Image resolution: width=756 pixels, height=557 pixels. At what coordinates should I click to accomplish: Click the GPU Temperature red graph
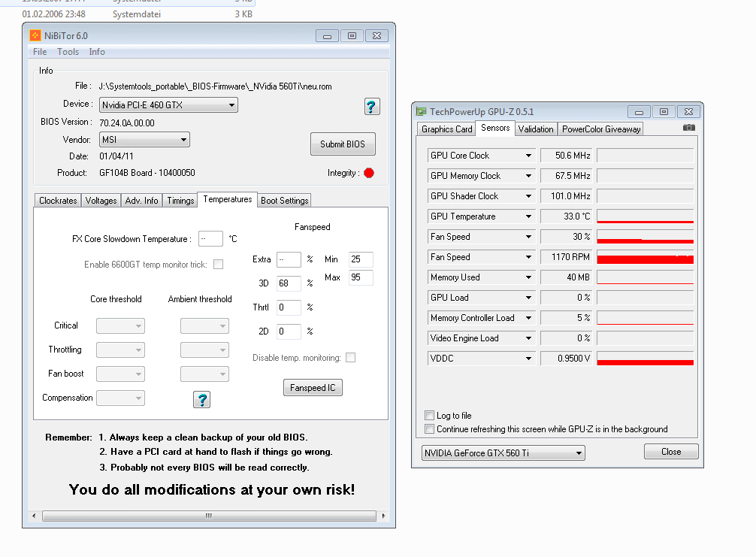645,216
